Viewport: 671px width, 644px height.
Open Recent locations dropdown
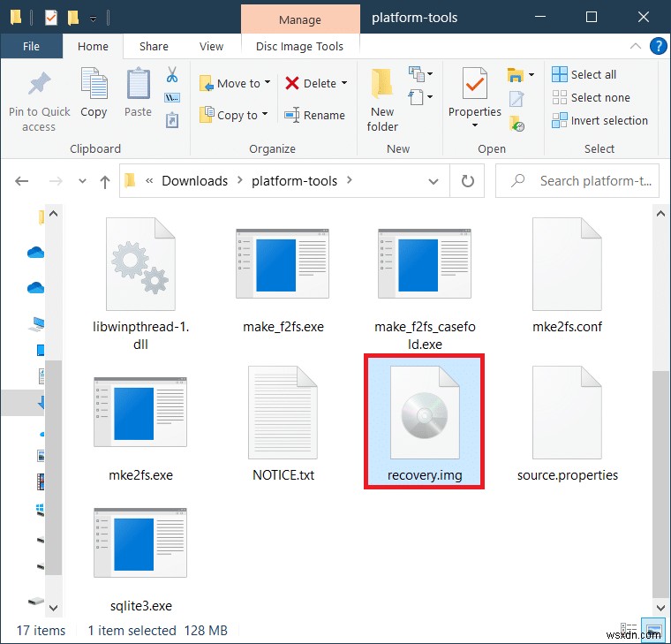(x=82, y=181)
